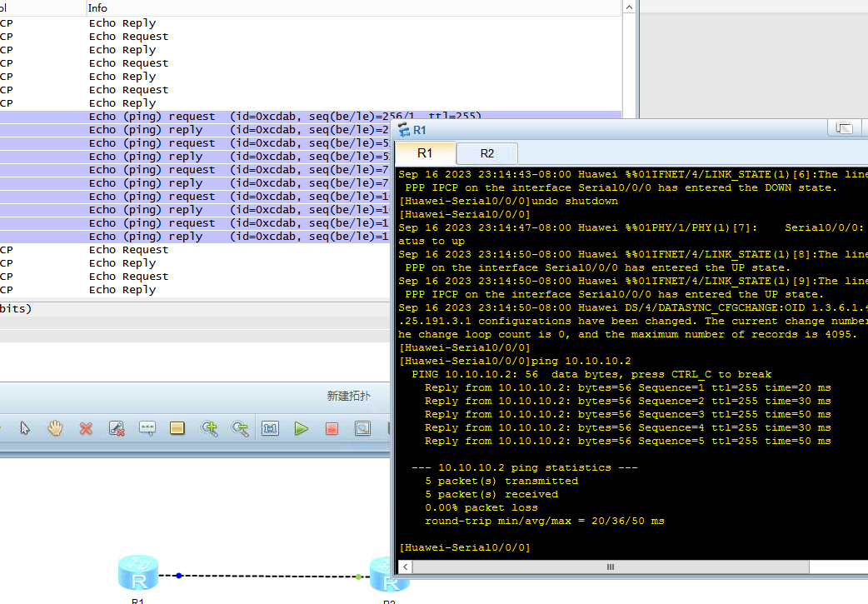Select the last Echo (ping) reply row
The width and height of the screenshot is (868, 604).
196,237
